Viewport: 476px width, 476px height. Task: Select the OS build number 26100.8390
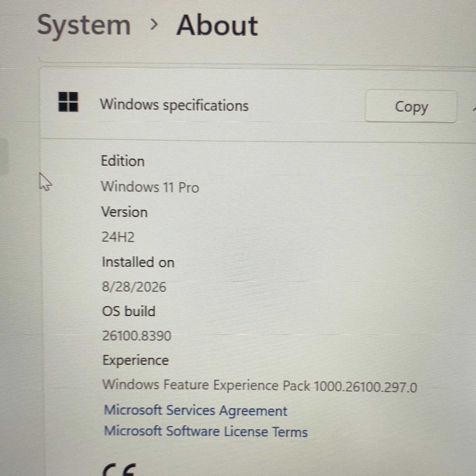coord(137,336)
